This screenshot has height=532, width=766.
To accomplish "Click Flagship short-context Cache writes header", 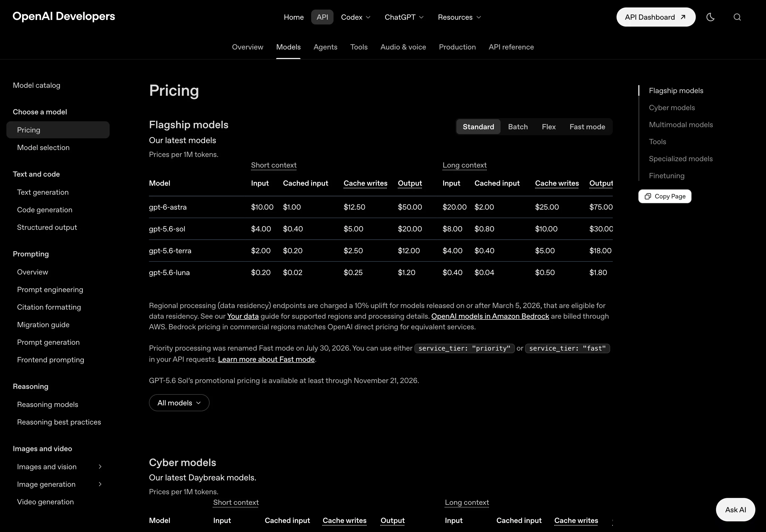I will (365, 183).
